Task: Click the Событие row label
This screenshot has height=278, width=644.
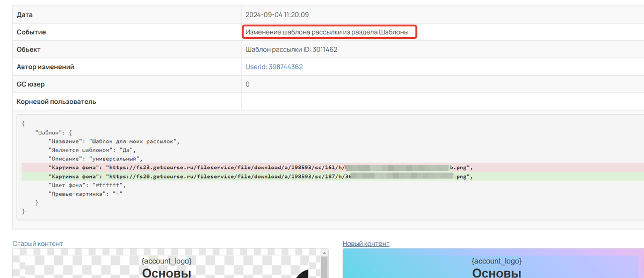Action: [31, 32]
